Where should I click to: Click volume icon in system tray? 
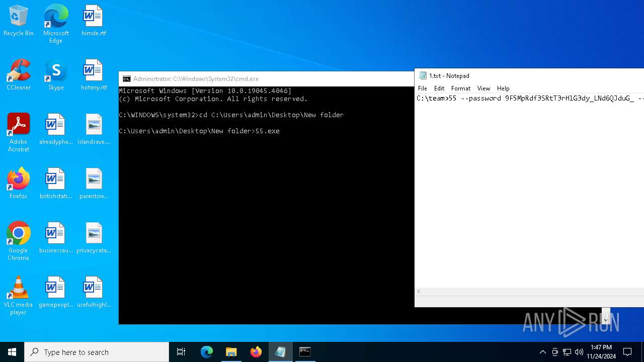point(579,352)
